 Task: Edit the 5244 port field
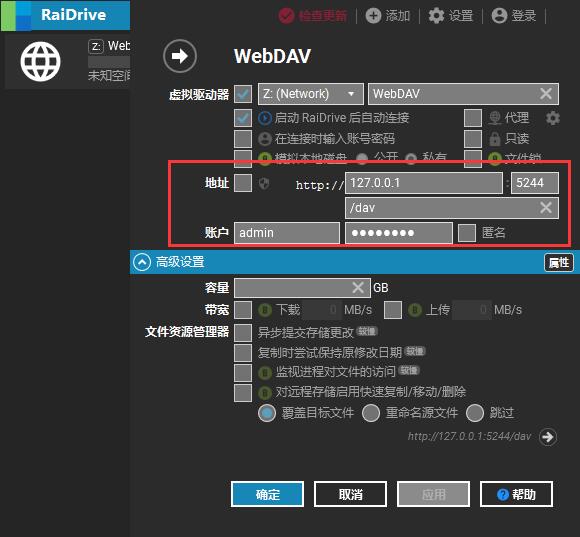pyautogui.click(x=535, y=183)
